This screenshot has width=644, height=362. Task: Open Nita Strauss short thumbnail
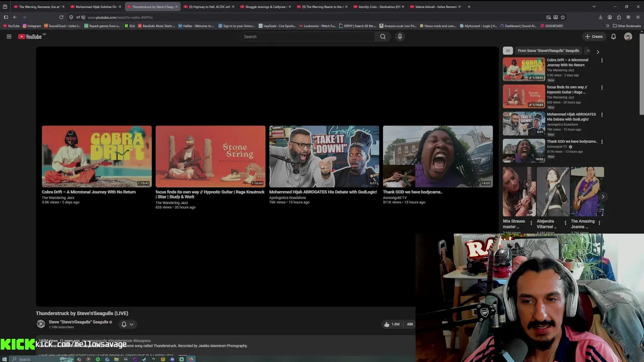519,192
